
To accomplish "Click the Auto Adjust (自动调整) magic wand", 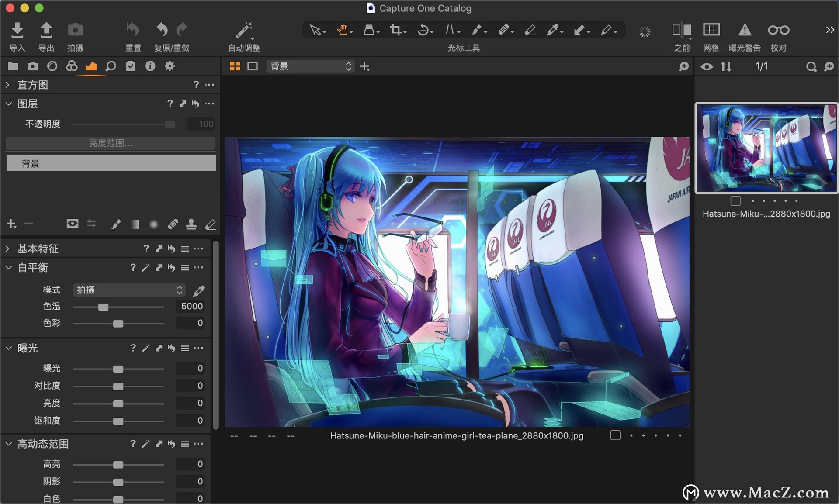I will [x=244, y=30].
